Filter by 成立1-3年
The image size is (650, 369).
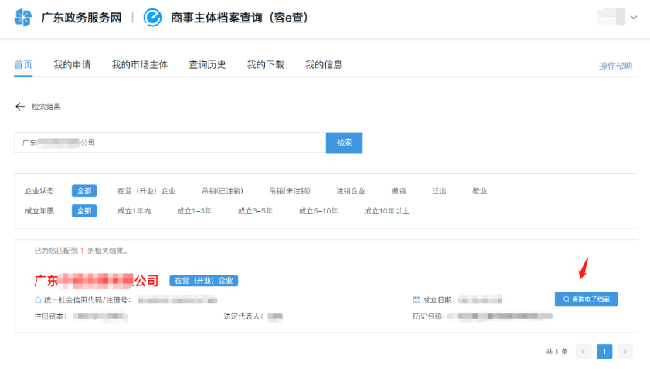coord(194,211)
